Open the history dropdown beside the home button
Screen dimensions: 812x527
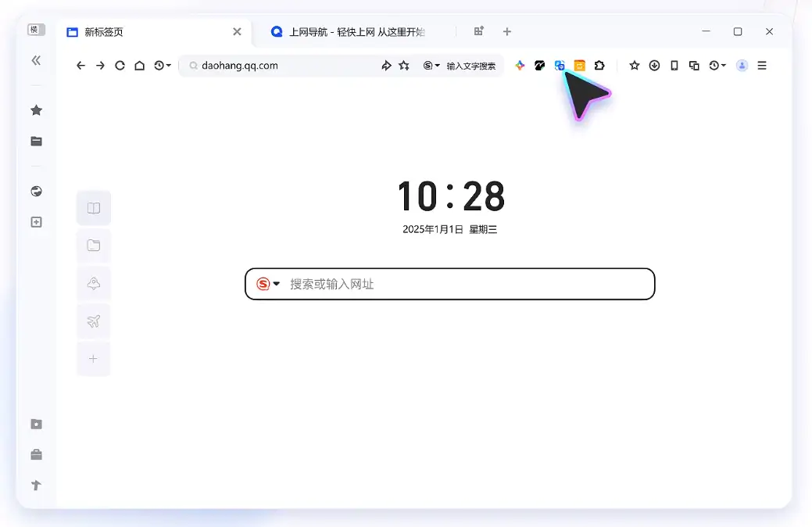162,66
